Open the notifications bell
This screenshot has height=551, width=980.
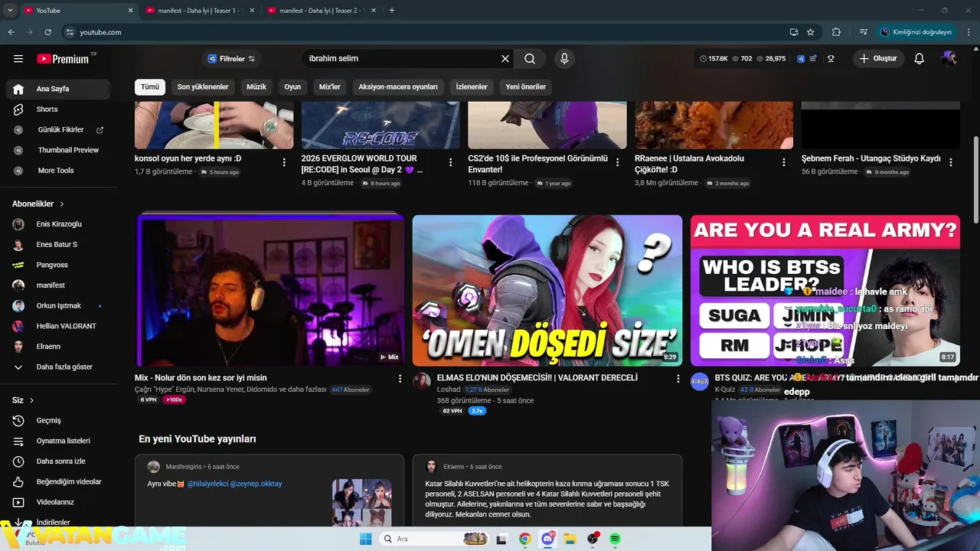pos(920,59)
